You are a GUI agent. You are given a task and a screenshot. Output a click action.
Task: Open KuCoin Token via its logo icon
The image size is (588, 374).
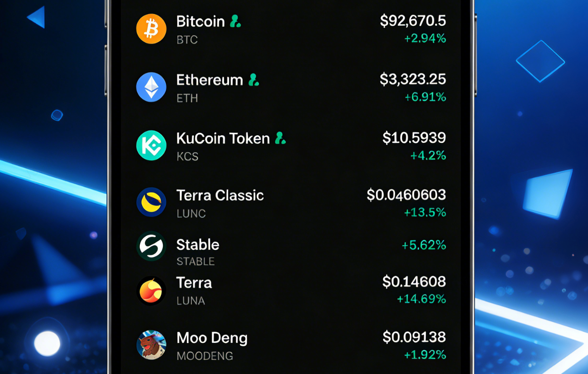click(151, 146)
